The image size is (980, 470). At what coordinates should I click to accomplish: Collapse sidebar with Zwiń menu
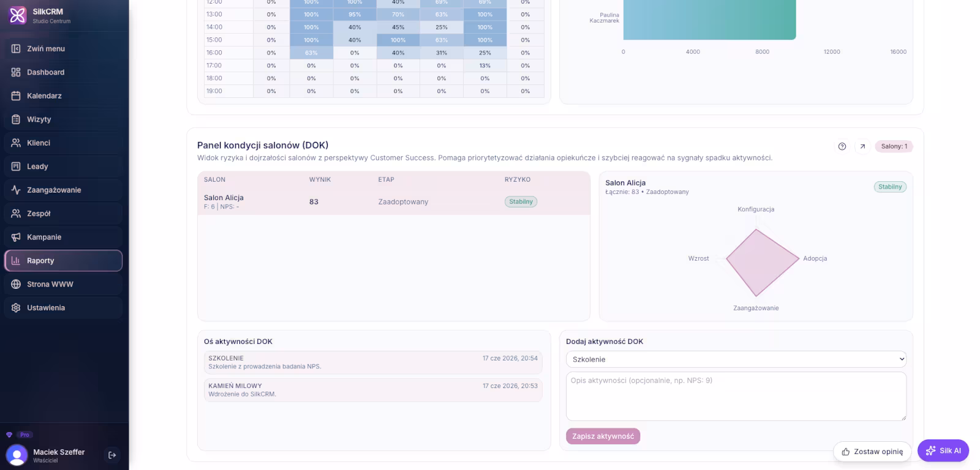[63, 49]
